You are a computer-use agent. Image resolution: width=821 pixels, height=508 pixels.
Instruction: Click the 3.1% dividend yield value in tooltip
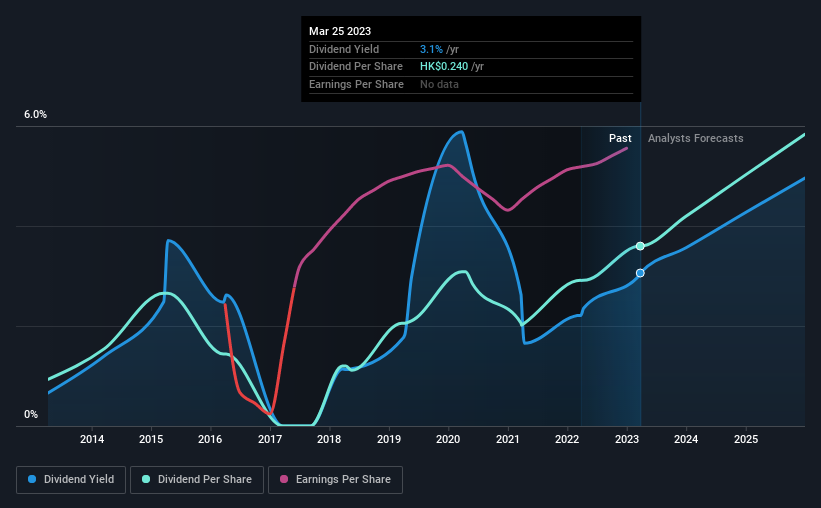[x=431, y=49]
